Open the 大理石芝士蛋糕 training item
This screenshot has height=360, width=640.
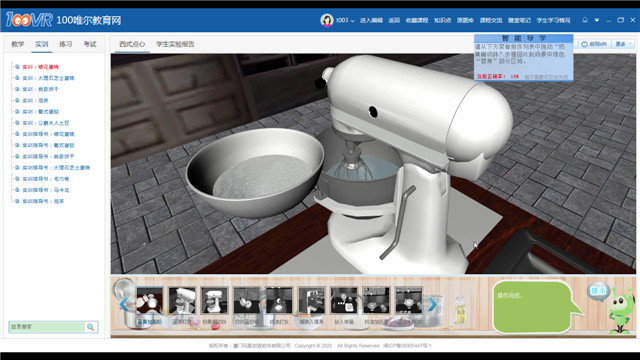(48, 78)
